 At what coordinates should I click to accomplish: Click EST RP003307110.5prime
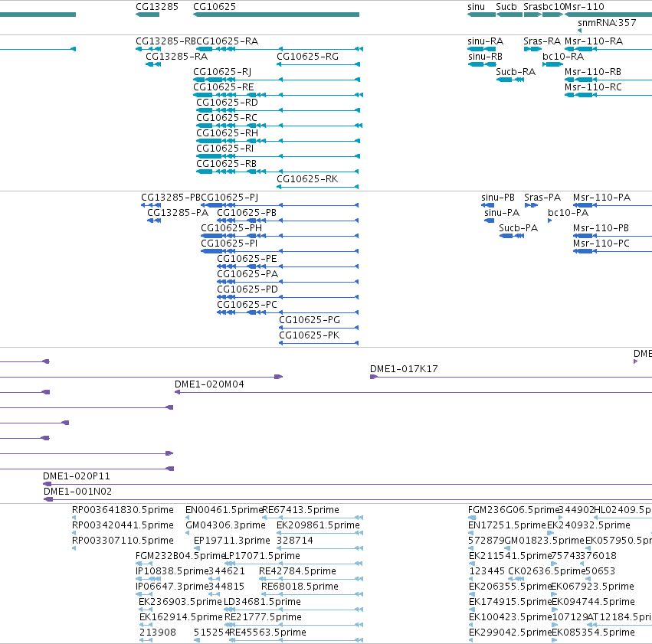tap(123, 541)
